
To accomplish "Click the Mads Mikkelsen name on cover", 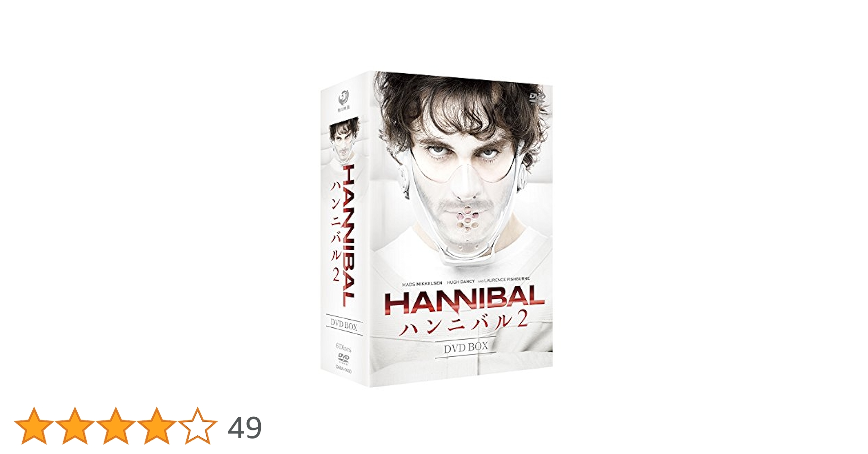I will (x=422, y=283).
